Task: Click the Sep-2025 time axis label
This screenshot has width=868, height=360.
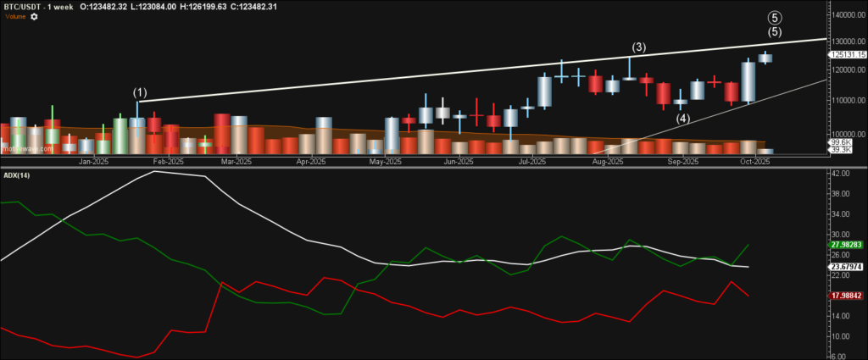Action: coord(682,162)
